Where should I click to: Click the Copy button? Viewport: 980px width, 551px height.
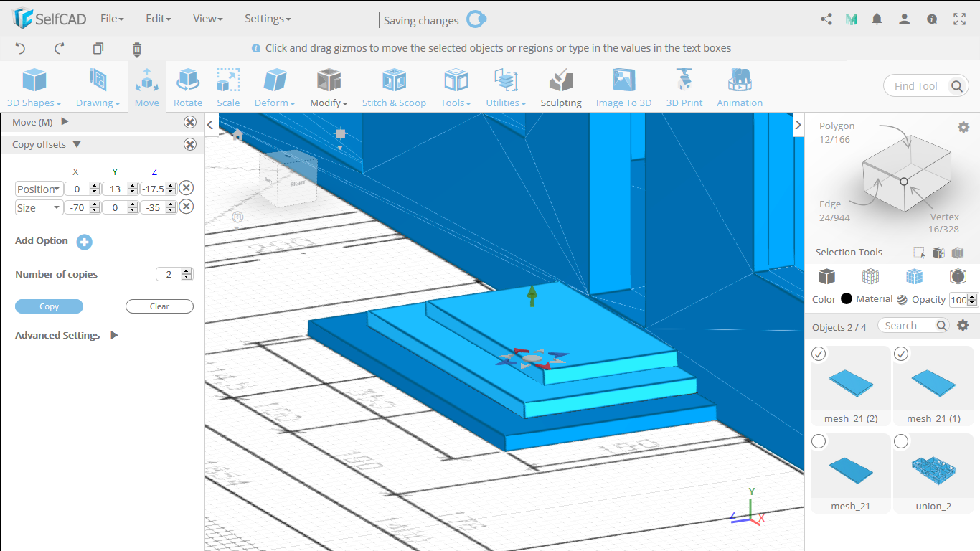(x=49, y=306)
